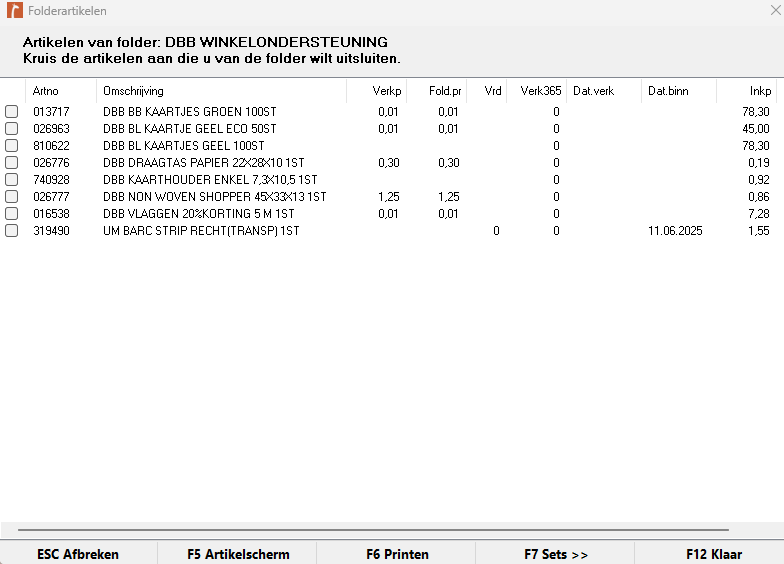Click article number 026776
Image resolution: width=784 pixels, height=564 pixels.
(51, 162)
